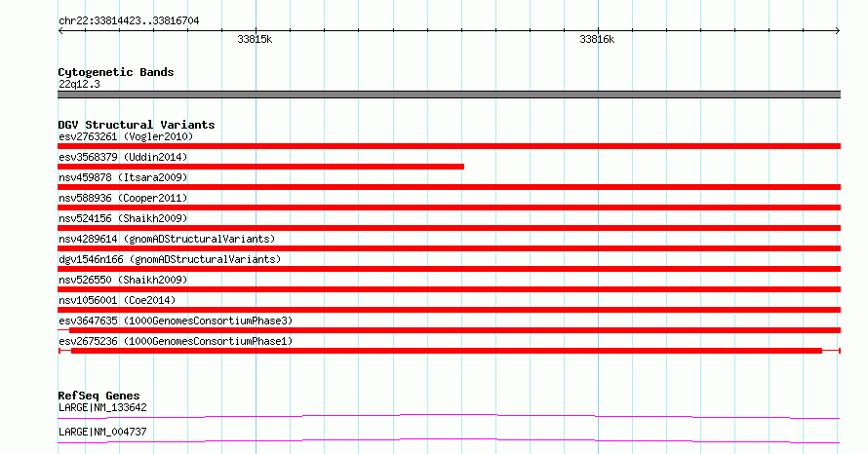
Task: Click the red bar under esv3647635
Action: coord(449,330)
